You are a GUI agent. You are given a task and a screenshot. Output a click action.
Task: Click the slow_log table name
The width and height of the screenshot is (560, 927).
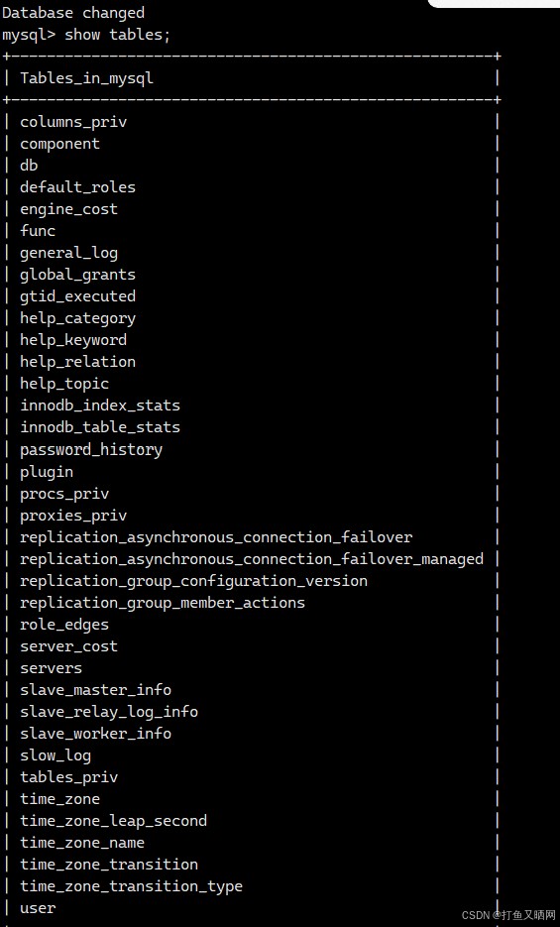[56, 755]
